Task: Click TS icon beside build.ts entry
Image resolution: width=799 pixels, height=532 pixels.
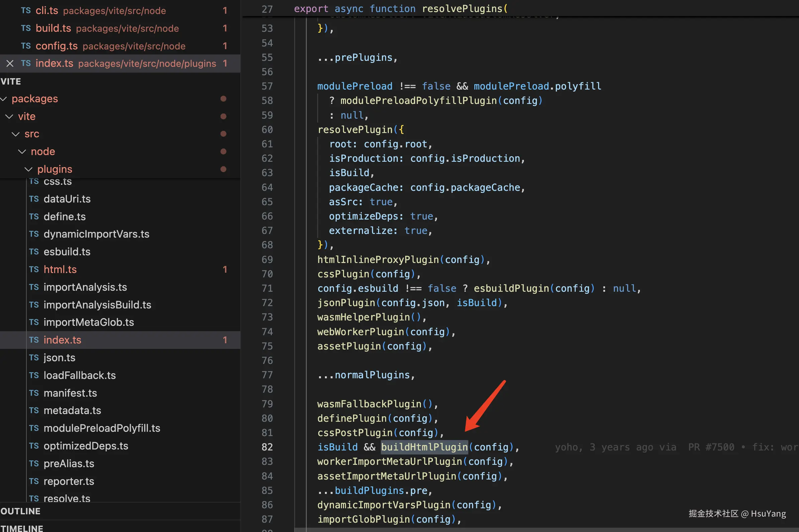Action: click(x=26, y=28)
